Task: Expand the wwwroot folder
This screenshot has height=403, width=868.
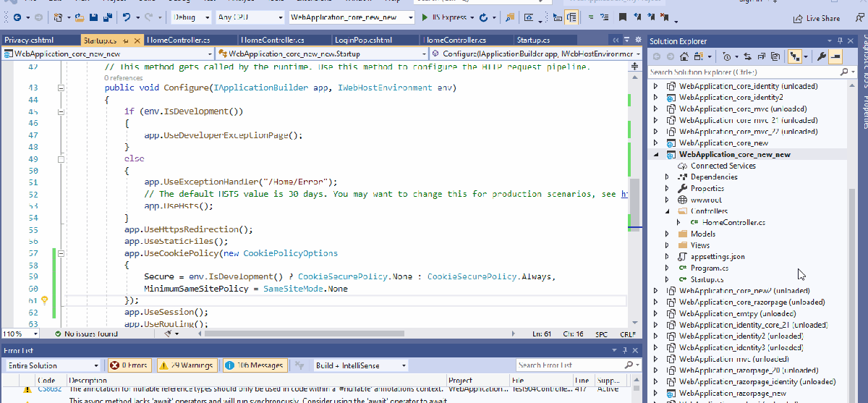Action: click(x=668, y=200)
